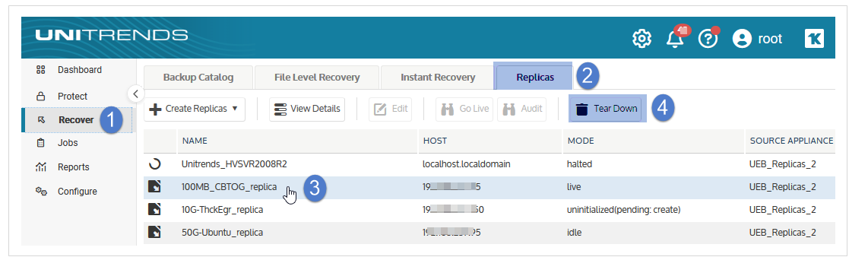Image resolution: width=868 pixels, height=276 pixels.
Task: Click the live mode cell
Action: click(574, 187)
